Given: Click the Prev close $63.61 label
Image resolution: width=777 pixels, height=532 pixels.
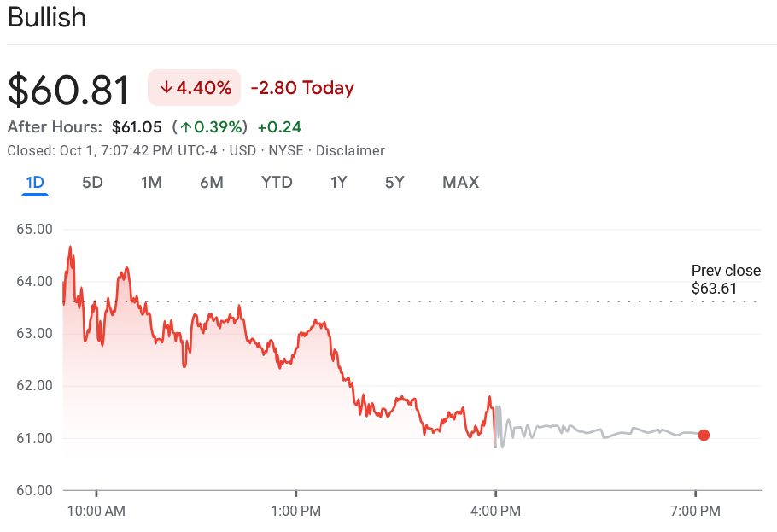Looking at the screenshot, I should pos(726,279).
